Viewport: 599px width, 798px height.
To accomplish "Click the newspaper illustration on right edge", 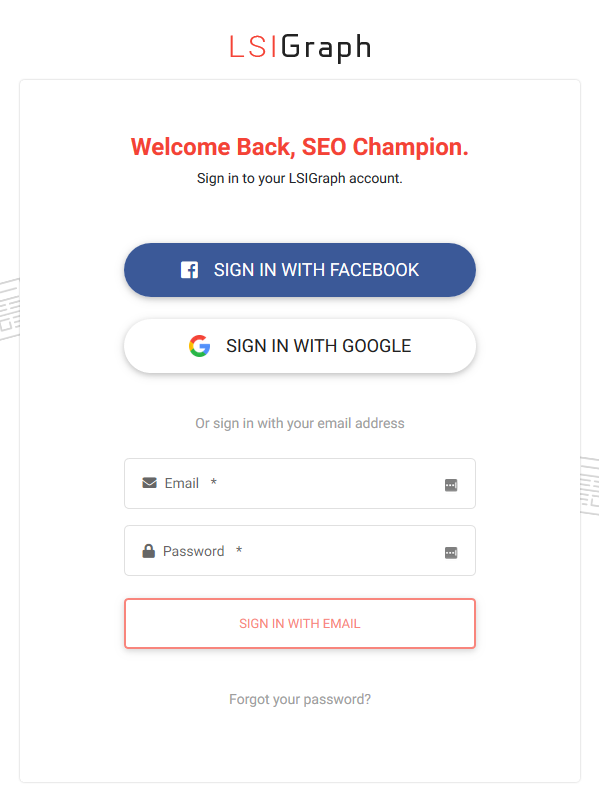I will pyautogui.click(x=589, y=486).
